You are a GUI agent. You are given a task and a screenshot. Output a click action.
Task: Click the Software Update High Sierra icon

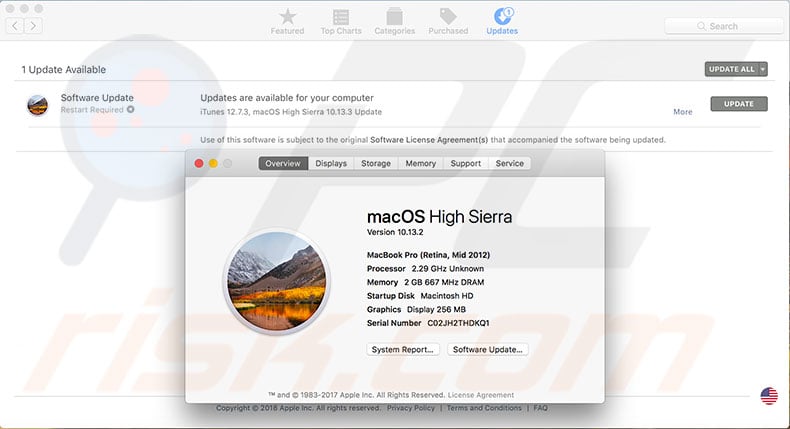point(37,105)
